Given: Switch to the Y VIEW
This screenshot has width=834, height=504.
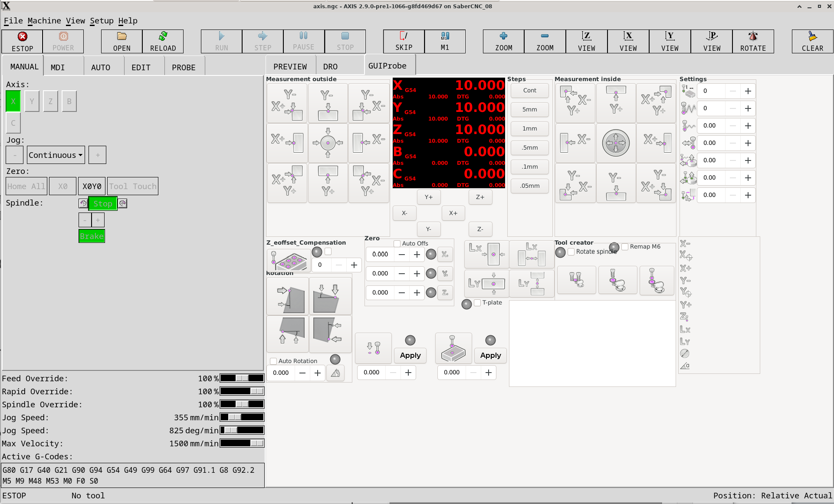Looking at the screenshot, I should pyautogui.click(x=670, y=42).
